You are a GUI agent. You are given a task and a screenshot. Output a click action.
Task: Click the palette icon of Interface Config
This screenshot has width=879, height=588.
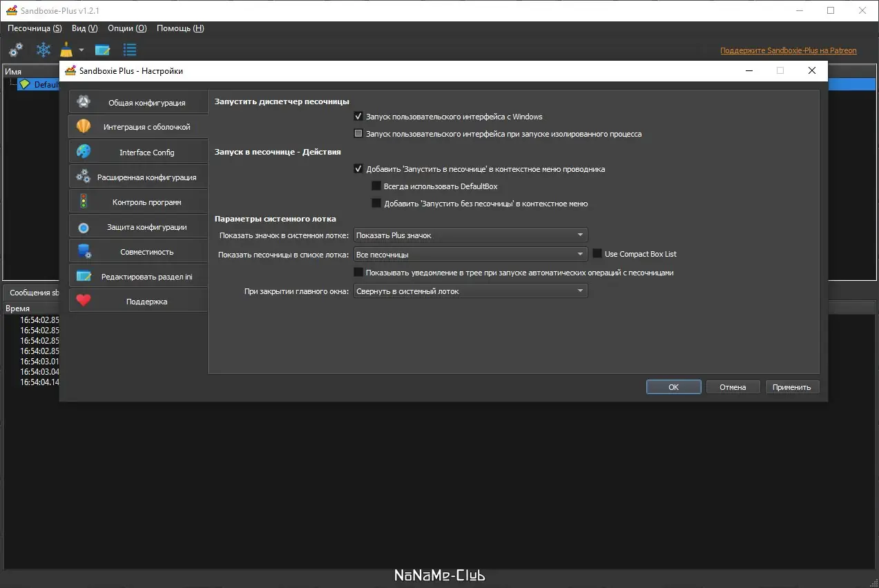[x=84, y=152]
